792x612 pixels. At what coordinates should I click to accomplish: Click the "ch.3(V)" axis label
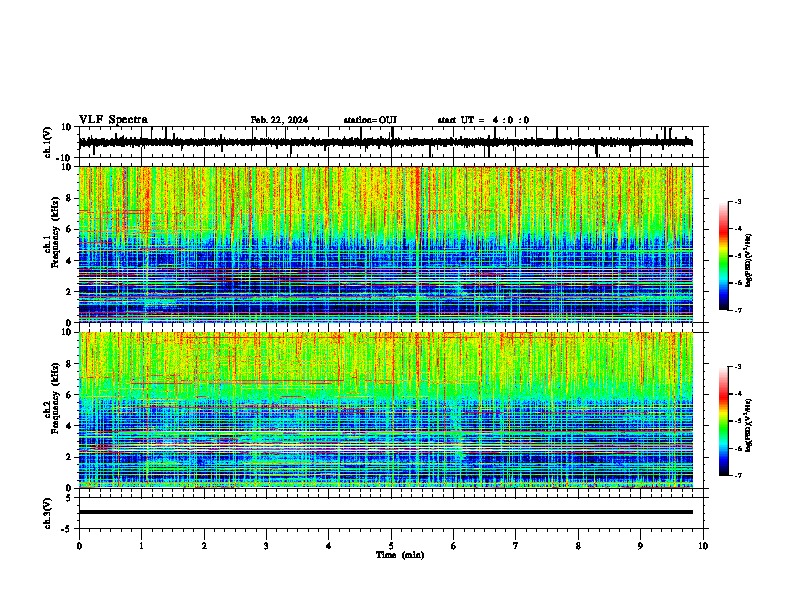(x=48, y=513)
